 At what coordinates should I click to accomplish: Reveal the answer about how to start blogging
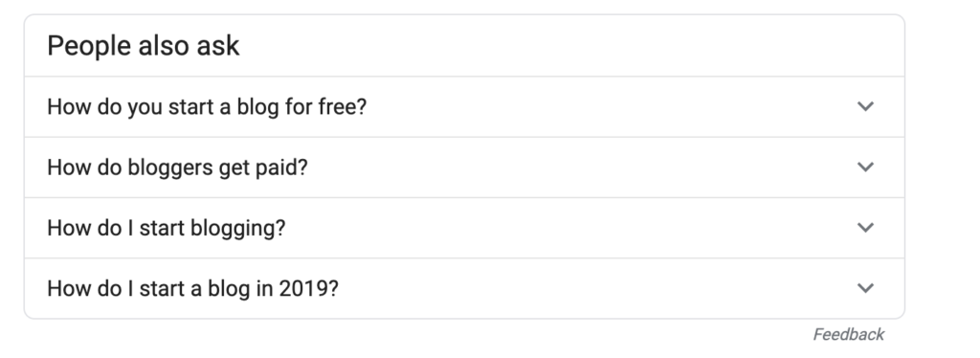pos(464,228)
